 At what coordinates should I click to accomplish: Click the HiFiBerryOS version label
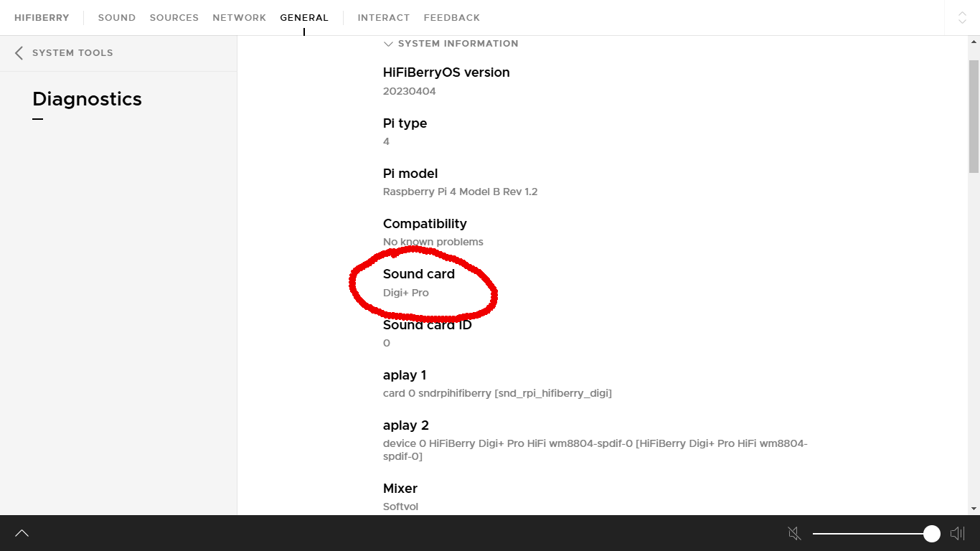coord(446,72)
